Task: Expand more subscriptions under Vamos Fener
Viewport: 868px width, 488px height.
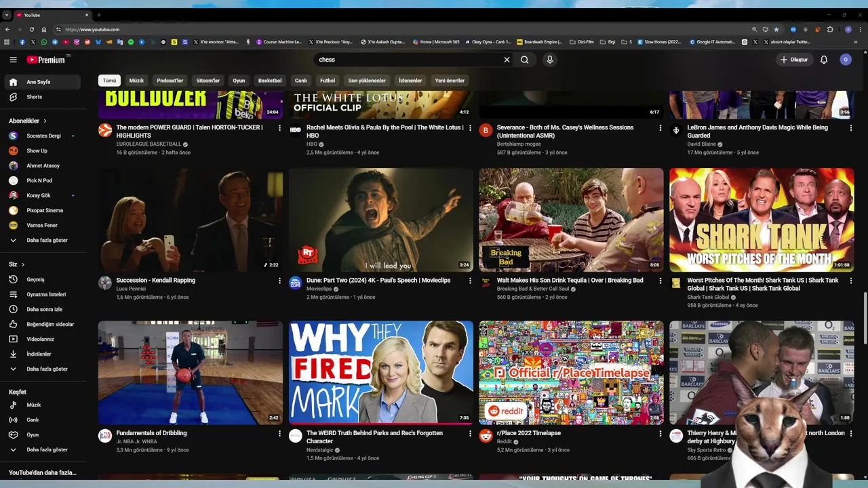Action: (x=43, y=240)
